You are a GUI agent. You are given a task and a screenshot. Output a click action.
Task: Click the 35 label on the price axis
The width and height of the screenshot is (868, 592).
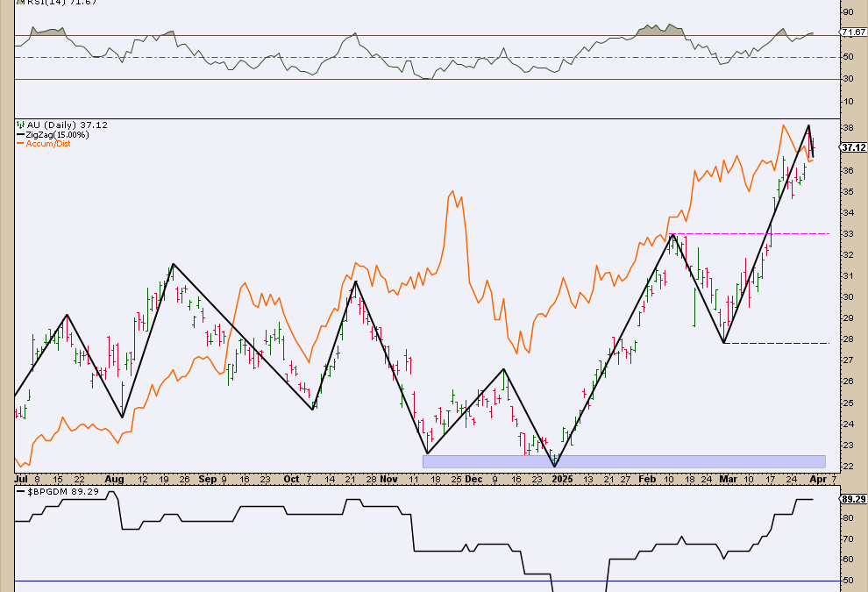[848, 192]
